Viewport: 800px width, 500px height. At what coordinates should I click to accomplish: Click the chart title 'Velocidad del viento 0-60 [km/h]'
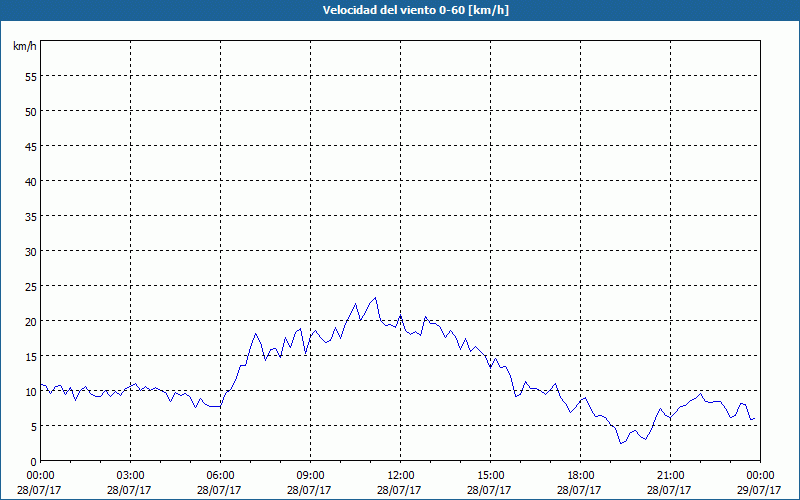(415, 10)
